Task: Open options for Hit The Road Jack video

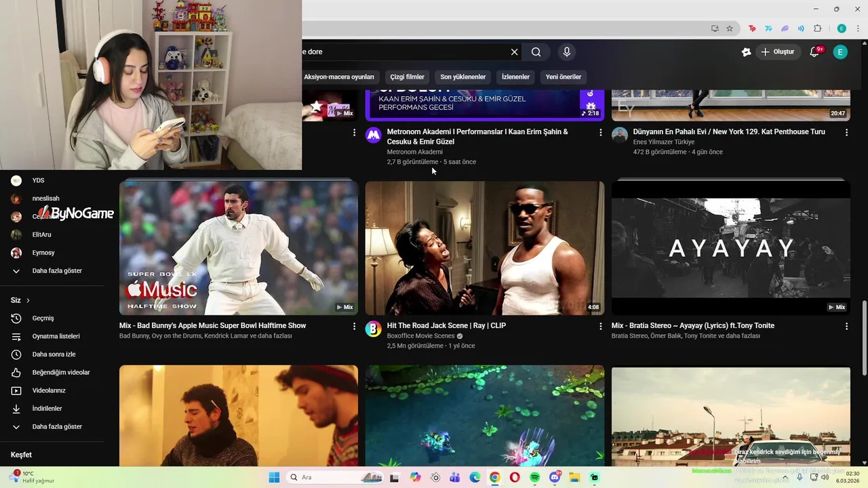Action: pos(600,327)
